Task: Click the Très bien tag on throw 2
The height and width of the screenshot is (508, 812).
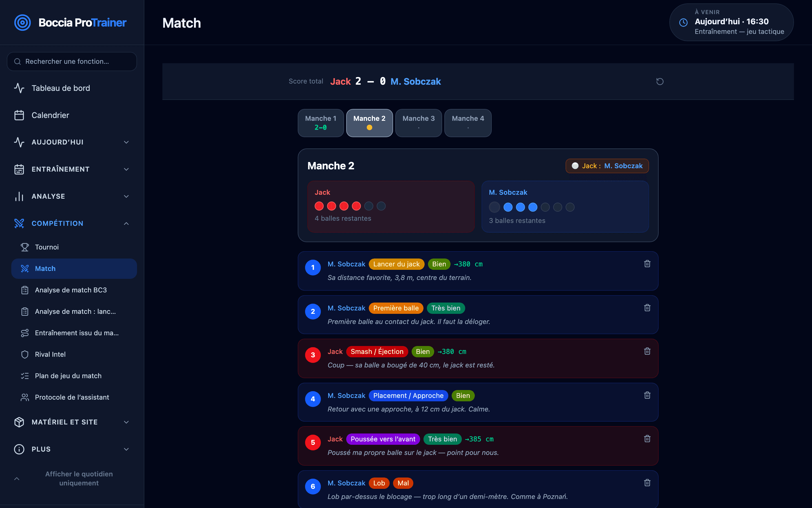Action: [445, 308]
